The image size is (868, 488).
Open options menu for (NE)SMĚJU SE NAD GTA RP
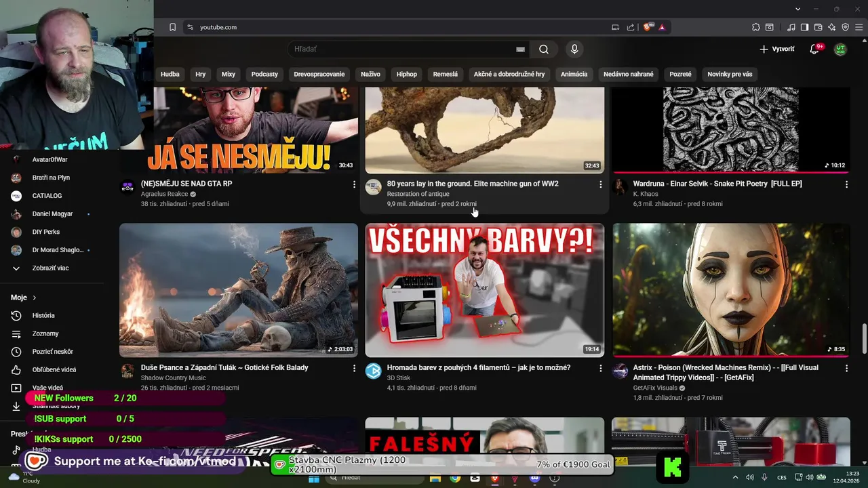pos(354,184)
